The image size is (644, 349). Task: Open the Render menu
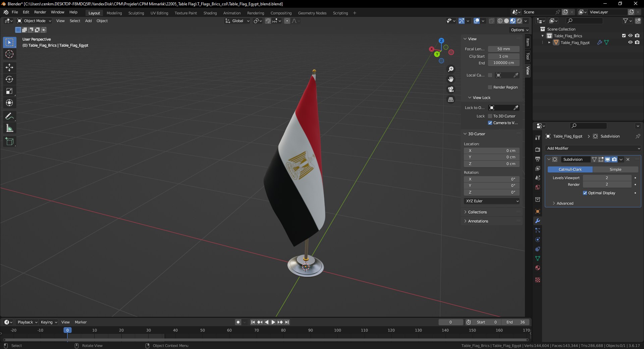point(40,12)
